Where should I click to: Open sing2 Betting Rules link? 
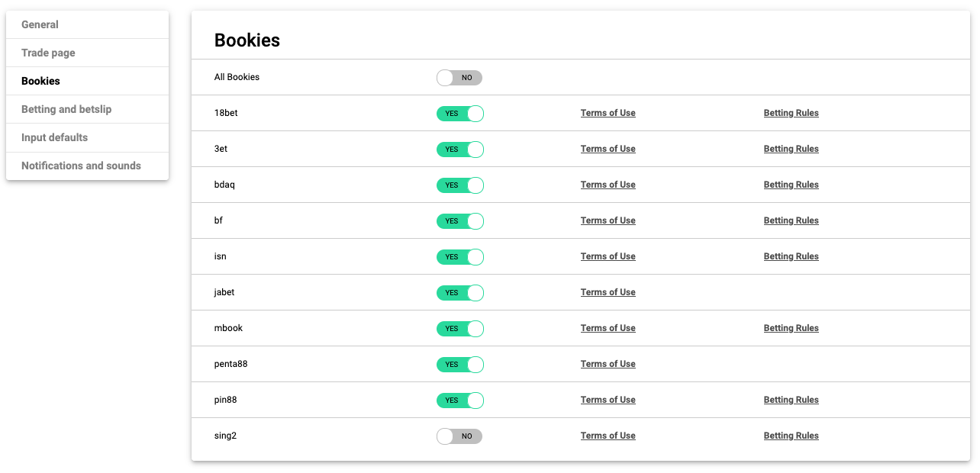point(791,436)
